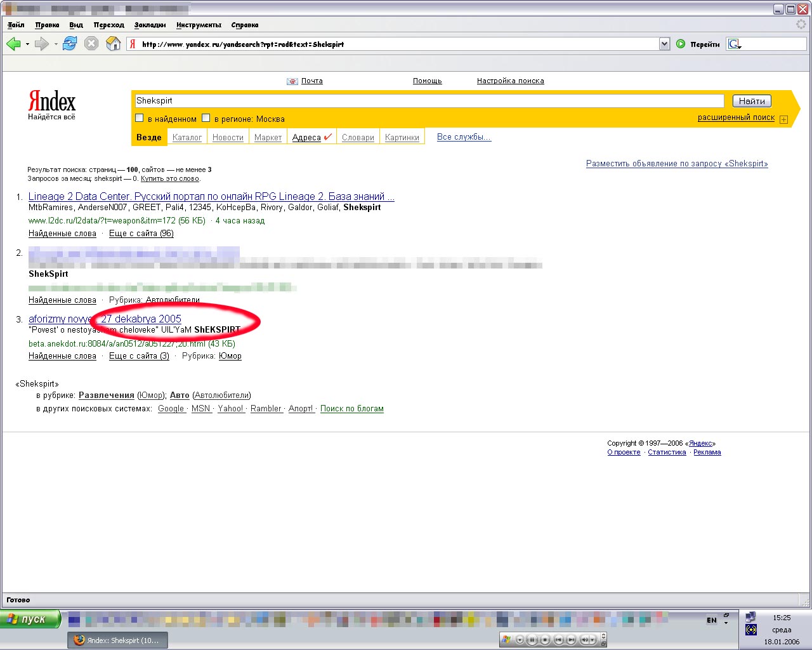The height and width of the screenshot is (650, 812).
Task: Skip to previous track in media toolbar
Action: [558, 640]
